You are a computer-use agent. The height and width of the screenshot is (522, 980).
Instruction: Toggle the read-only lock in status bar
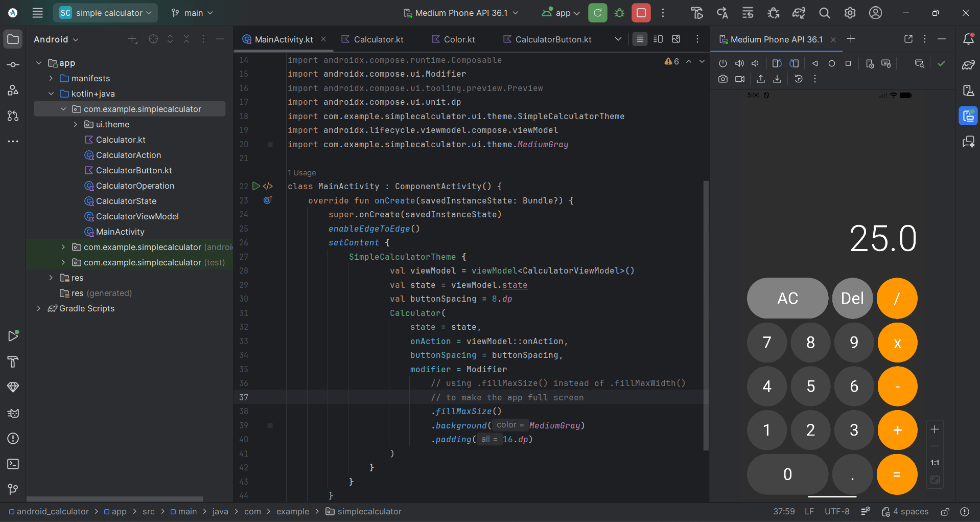944,511
